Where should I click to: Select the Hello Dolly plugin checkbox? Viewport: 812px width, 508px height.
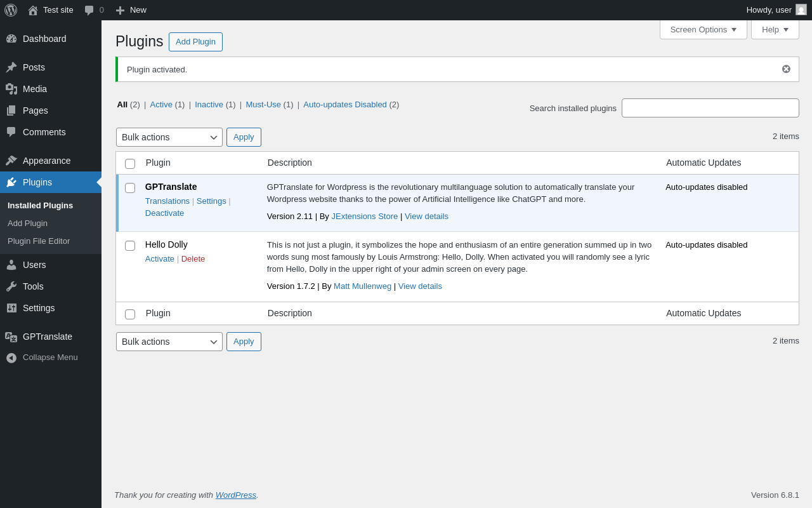pos(130,246)
